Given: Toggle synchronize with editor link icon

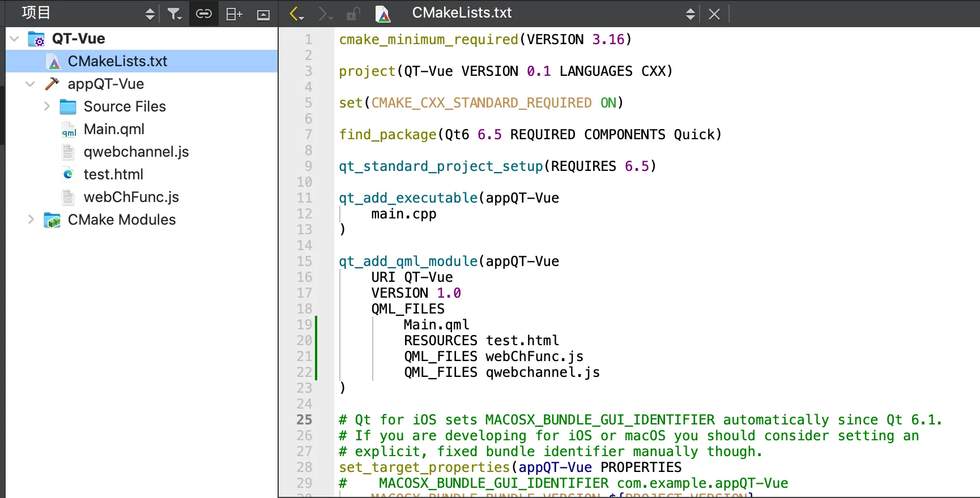Looking at the screenshot, I should (204, 14).
